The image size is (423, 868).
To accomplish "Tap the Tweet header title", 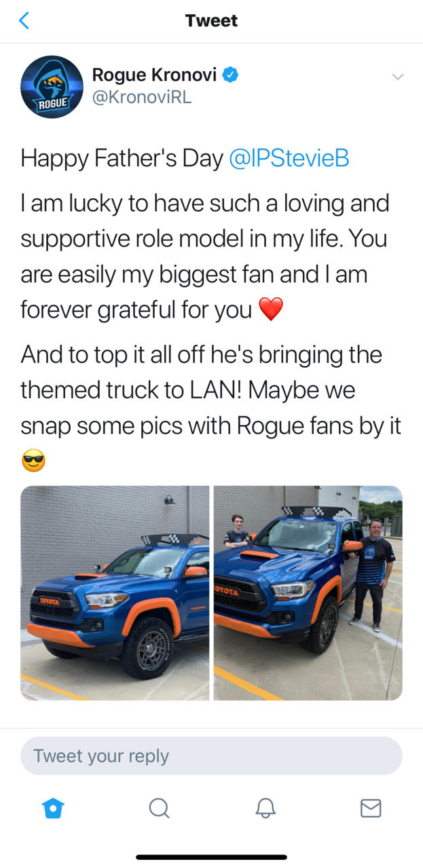I will point(212,21).
